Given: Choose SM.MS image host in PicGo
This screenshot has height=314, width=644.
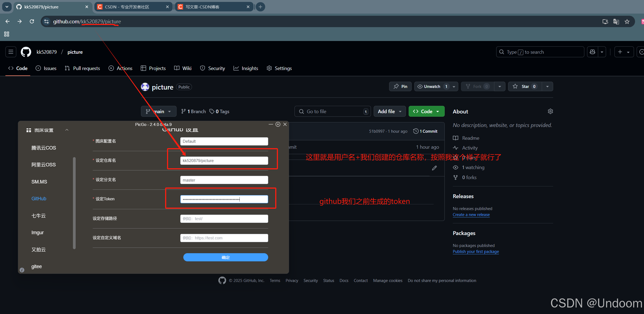Looking at the screenshot, I should [x=39, y=182].
